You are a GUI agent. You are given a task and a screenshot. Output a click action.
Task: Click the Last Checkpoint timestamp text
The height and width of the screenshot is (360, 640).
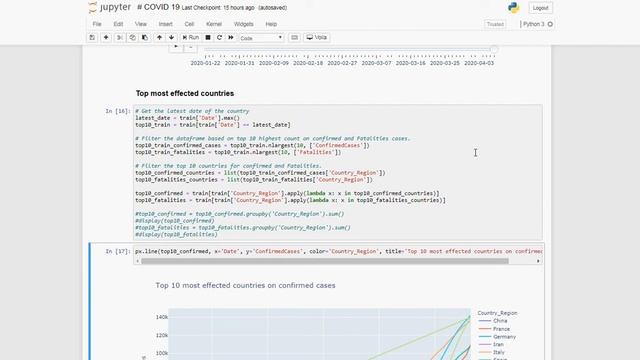click(x=218, y=8)
